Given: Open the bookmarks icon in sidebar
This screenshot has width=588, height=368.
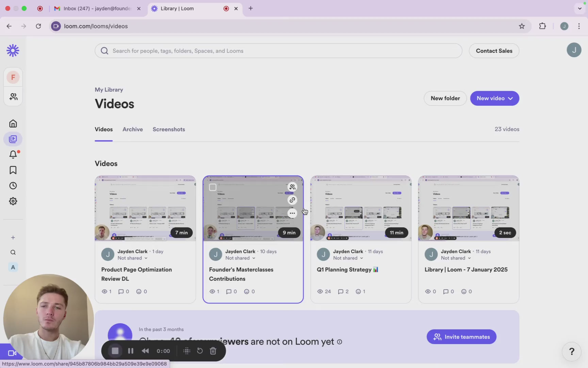Looking at the screenshot, I should 13,170.
